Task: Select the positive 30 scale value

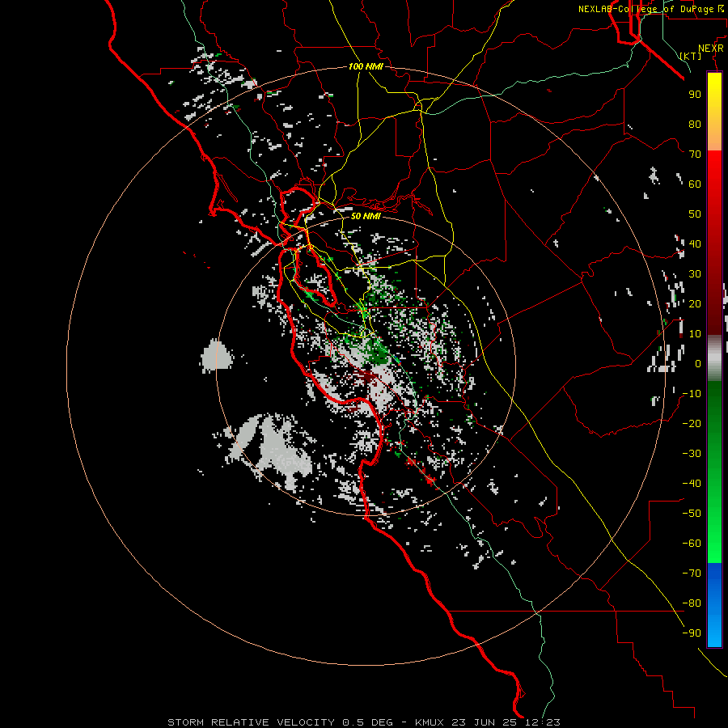Action: [x=695, y=274]
